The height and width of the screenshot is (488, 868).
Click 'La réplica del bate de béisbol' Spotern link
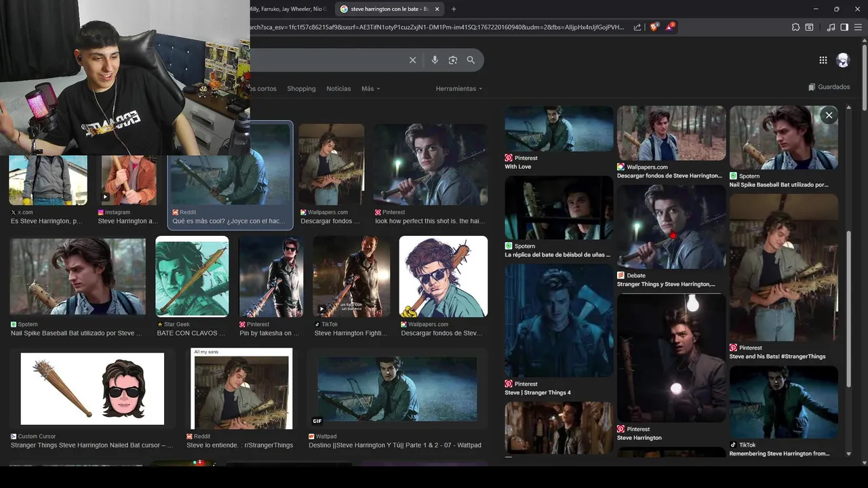tap(557, 255)
